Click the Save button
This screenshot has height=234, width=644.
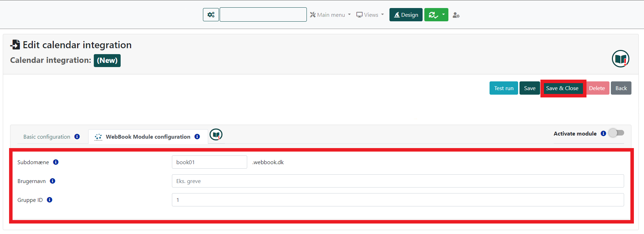point(530,88)
